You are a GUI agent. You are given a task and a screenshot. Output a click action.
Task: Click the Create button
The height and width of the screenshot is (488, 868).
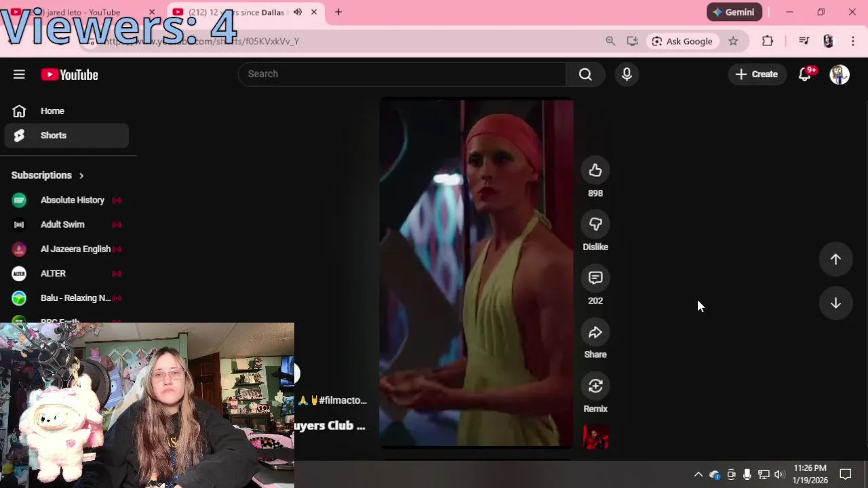coord(757,75)
